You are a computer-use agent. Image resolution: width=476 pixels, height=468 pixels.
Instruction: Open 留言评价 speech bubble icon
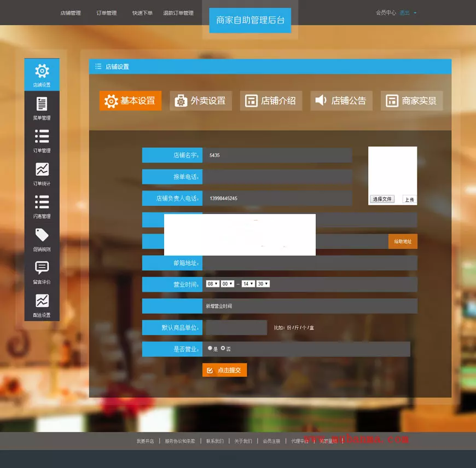pos(42,268)
